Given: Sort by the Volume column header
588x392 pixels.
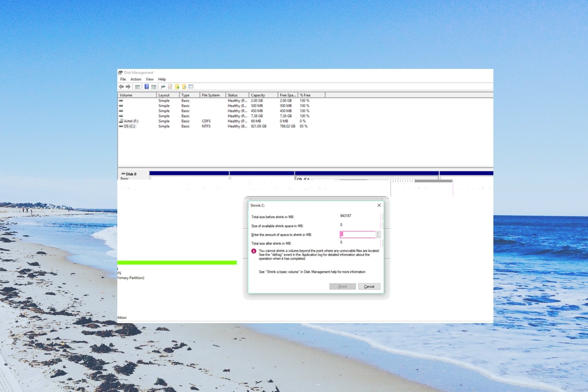Looking at the screenshot, I should (137, 95).
